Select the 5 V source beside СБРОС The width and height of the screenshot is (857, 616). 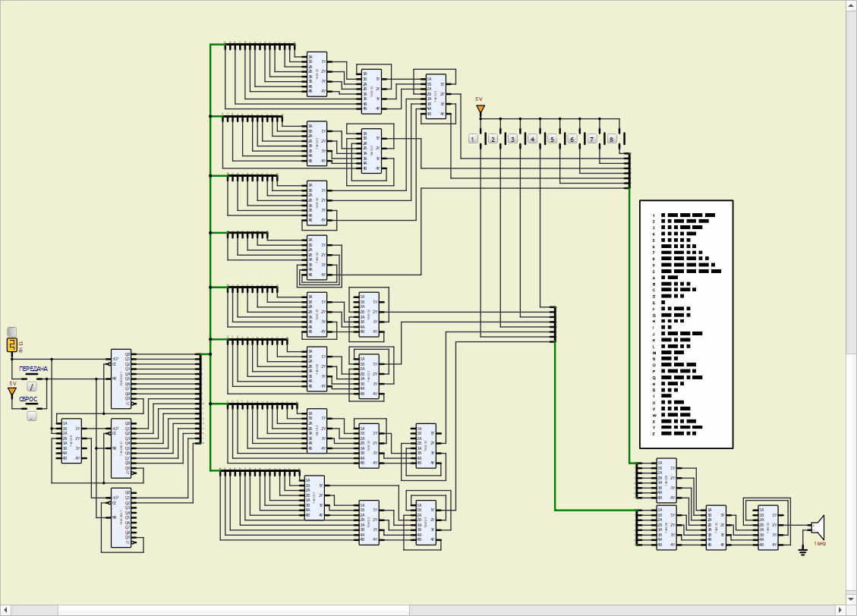coord(12,391)
